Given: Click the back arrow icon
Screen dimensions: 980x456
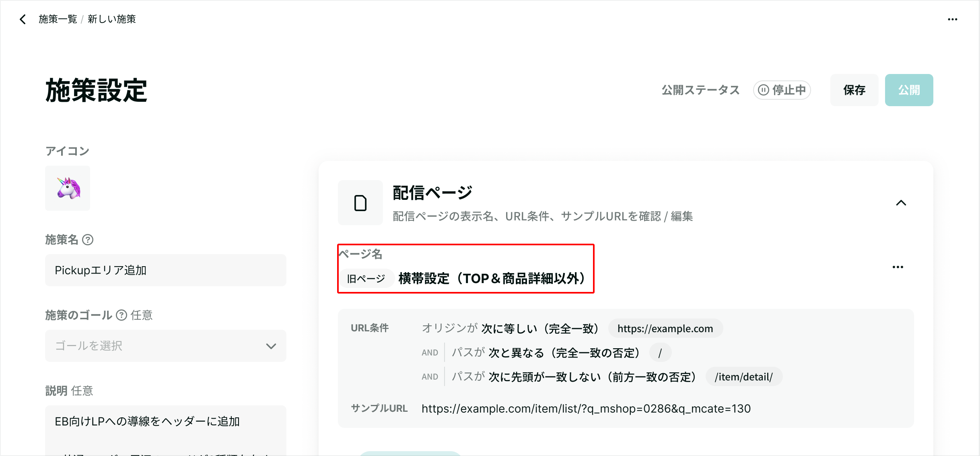Looking at the screenshot, I should tap(23, 19).
